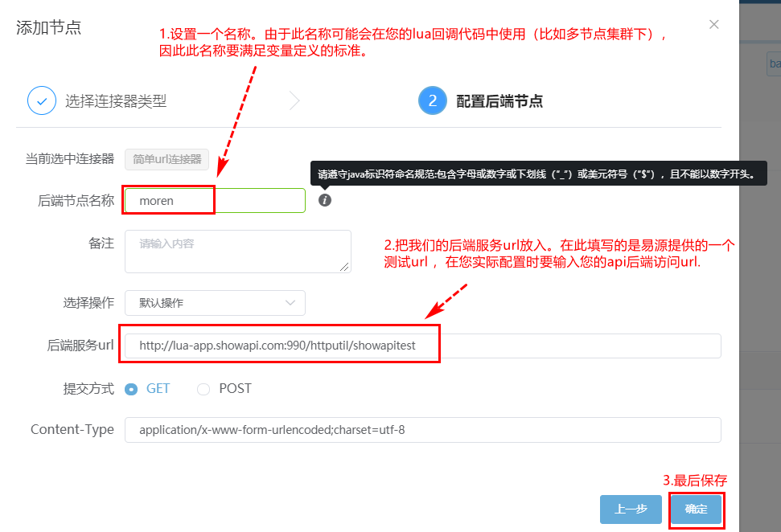Open the 选择操作 dropdown
The height and width of the screenshot is (532, 781).
(x=215, y=303)
